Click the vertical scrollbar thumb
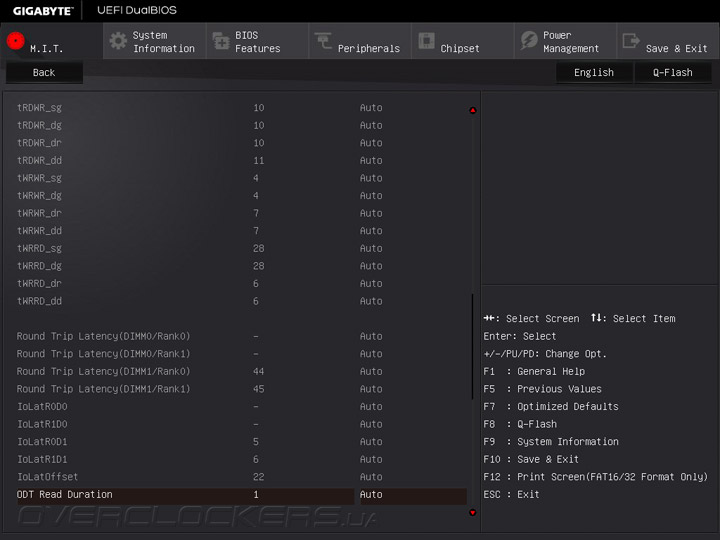The height and width of the screenshot is (540, 720). tap(473, 345)
